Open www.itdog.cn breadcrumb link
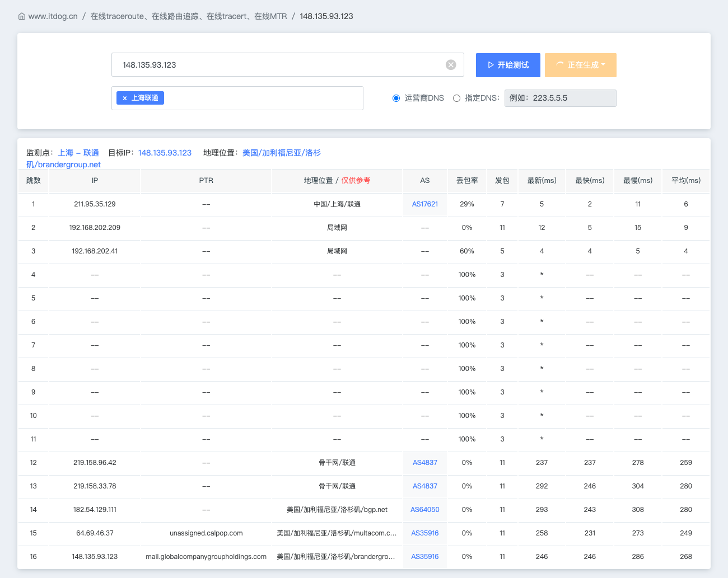The width and height of the screenshot is (728, 578). [x=53, y=16]
